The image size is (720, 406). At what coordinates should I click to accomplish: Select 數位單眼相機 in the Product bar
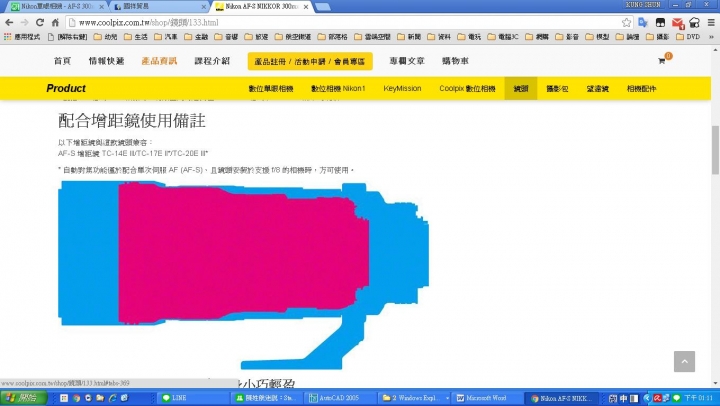coord(271,88)
